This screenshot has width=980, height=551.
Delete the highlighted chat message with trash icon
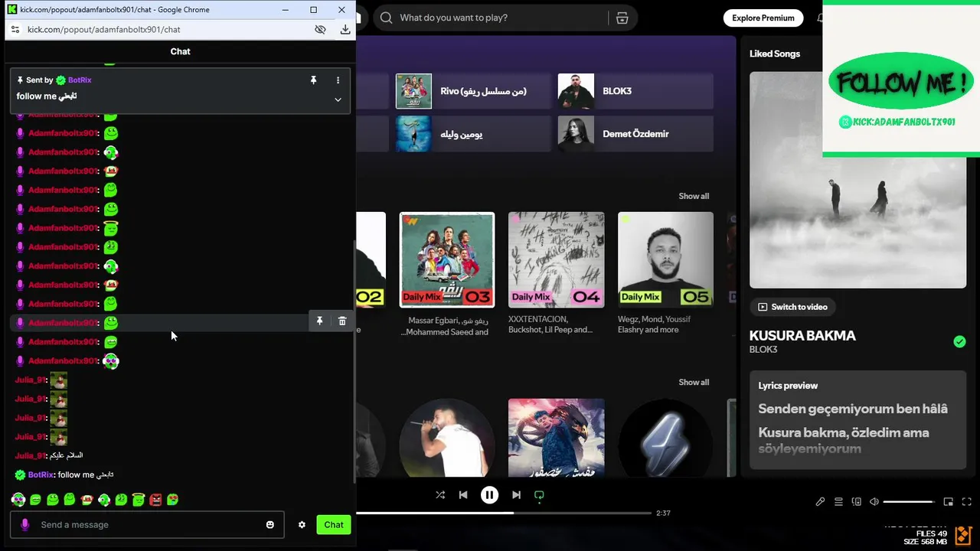click(x=342, y=321)
